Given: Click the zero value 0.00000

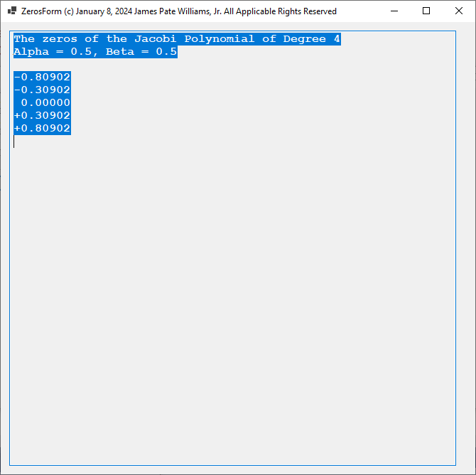Looking at the screenshot, I should 45,102.
